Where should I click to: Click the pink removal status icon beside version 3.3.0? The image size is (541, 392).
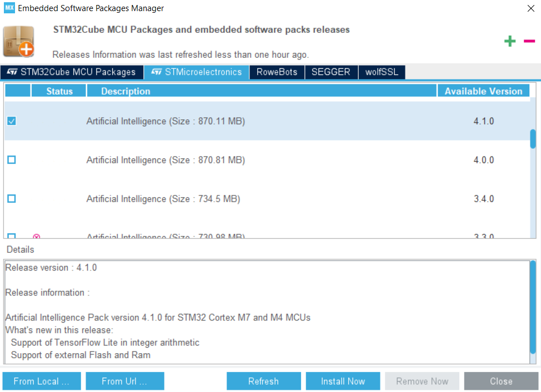36,237
